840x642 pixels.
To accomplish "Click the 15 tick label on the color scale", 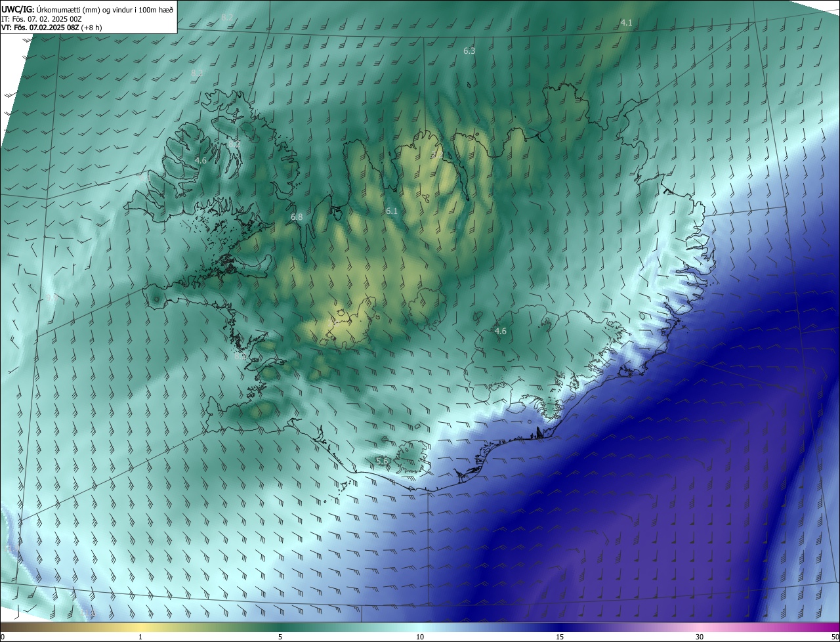I will [x=560, y=637].
